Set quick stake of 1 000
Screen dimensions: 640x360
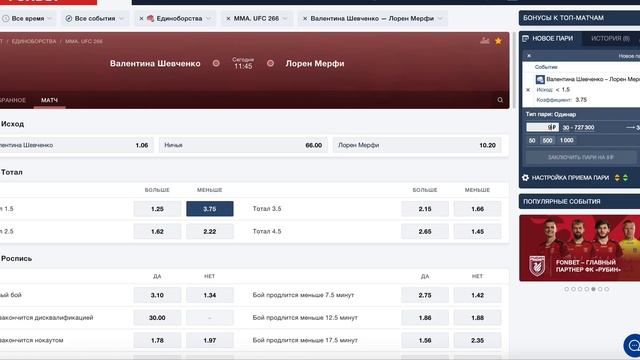567,140
